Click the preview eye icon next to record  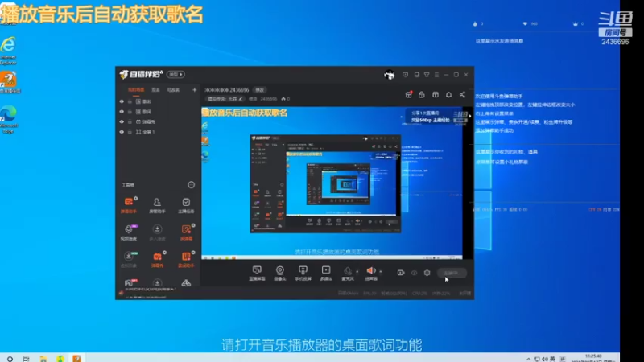414,273
